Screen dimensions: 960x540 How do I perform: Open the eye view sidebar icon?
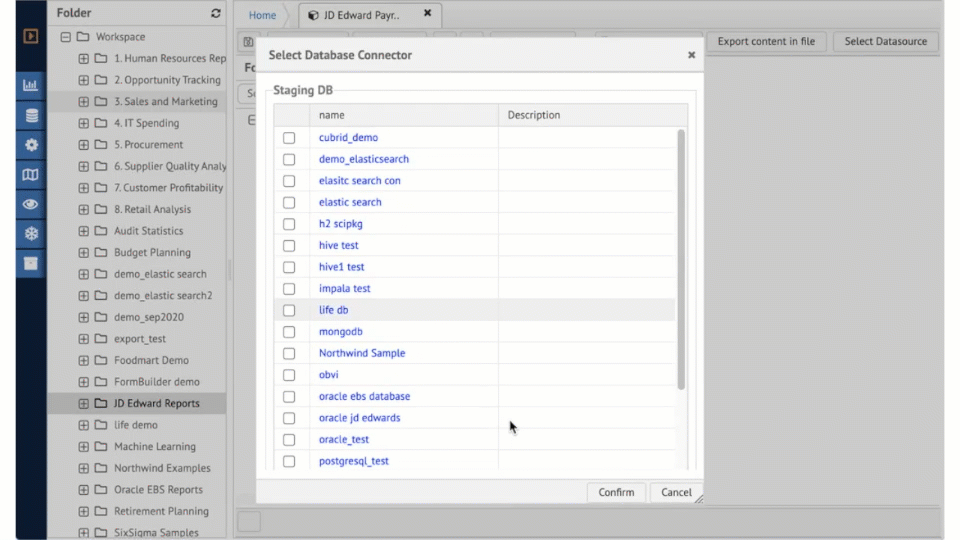pyautogui.click(x=31, y=204)
